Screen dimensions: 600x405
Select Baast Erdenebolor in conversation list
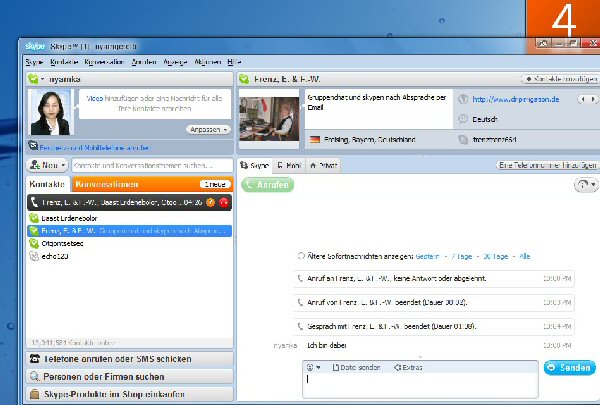coord(129,218)
